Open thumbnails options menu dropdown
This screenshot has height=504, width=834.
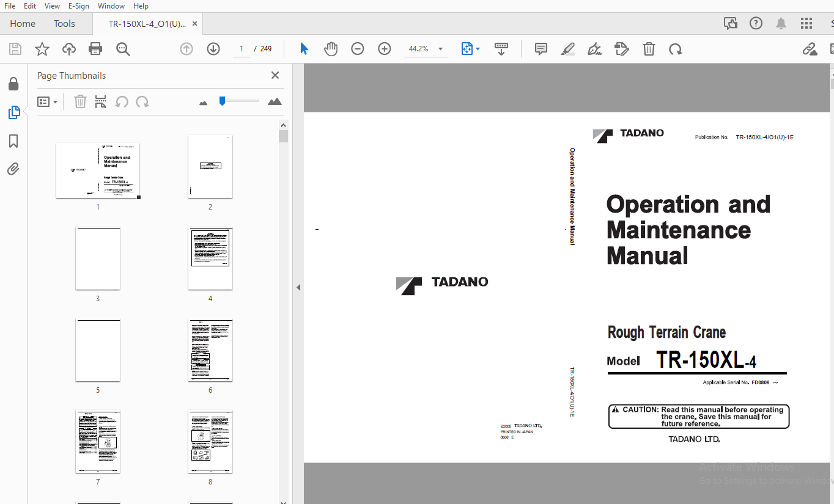48,101
